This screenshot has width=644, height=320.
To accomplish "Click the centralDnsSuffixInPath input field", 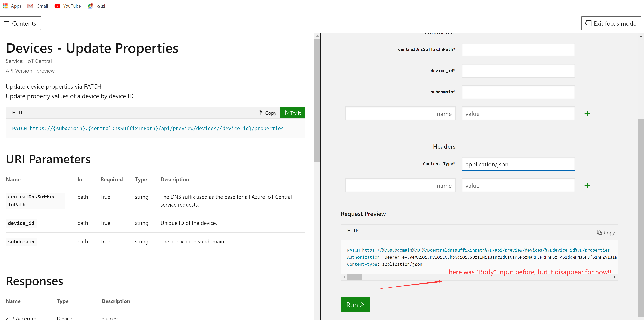I will pyautogui.click(x=518, y=49).
